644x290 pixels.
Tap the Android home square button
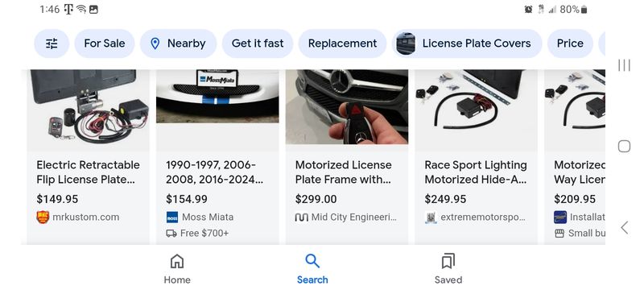point(625,147)
